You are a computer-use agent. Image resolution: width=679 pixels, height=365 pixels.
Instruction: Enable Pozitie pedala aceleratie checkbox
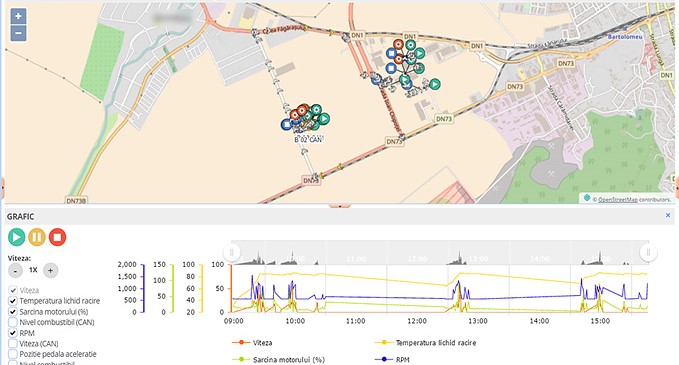[13, 354]
